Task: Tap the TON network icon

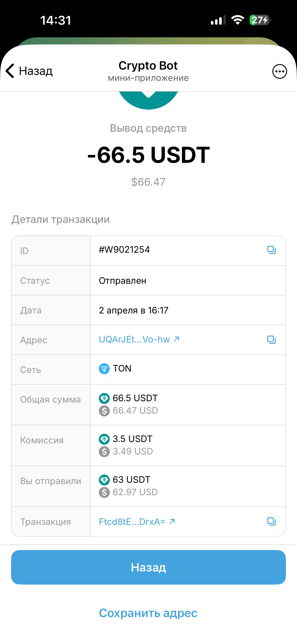Action: [104, 369]
